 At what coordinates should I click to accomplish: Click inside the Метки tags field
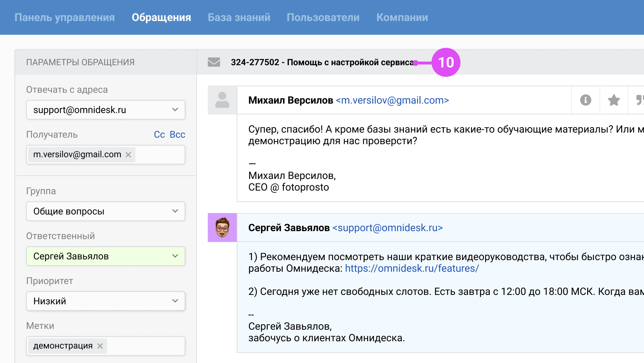click(145, 346)
